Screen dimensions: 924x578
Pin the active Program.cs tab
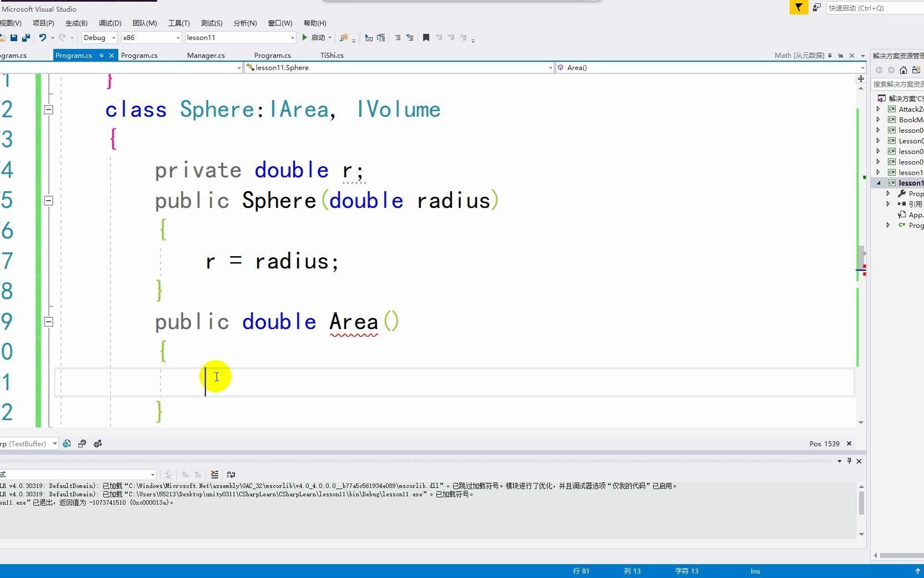101,55
